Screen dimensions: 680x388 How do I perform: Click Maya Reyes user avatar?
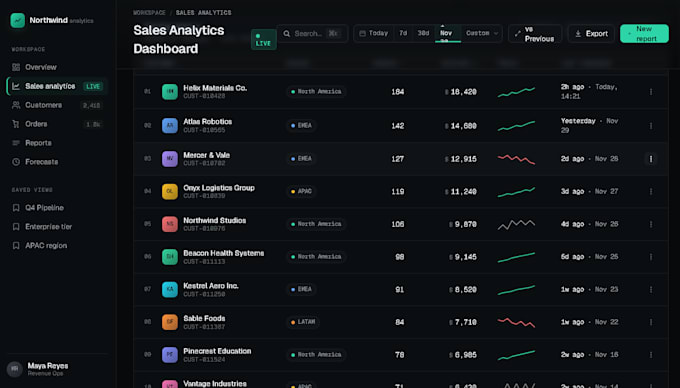(x=14, y=369)
